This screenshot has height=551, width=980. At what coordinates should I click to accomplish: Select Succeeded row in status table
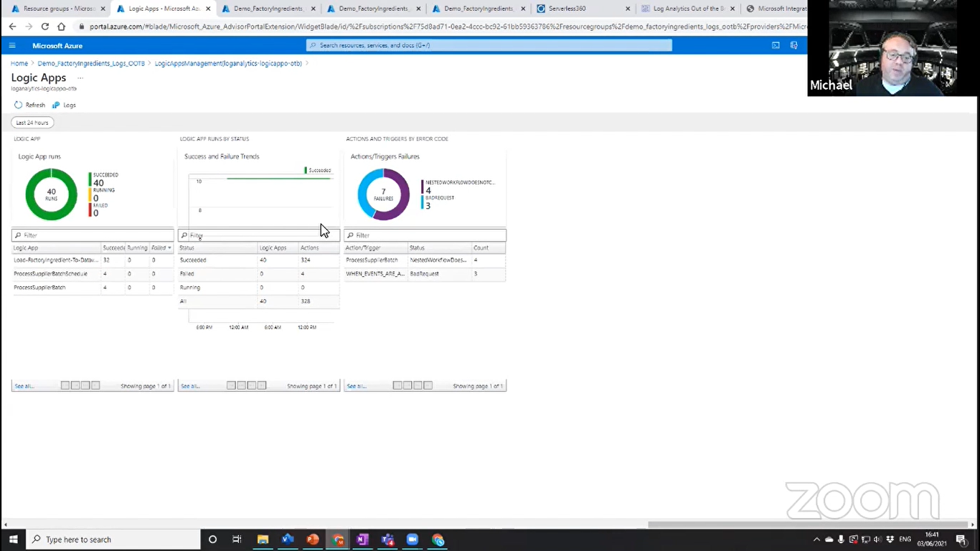point(258,260)
